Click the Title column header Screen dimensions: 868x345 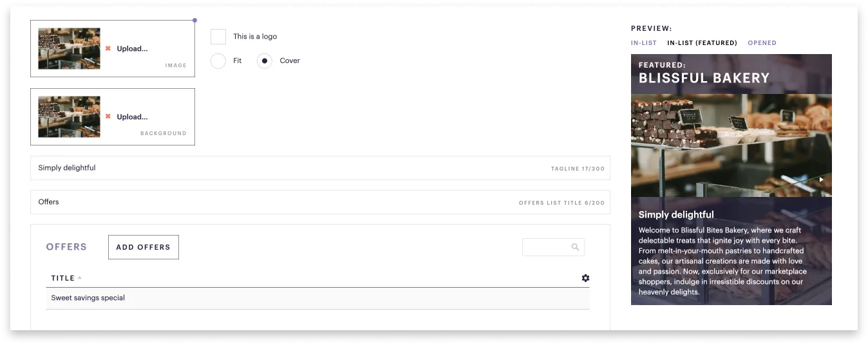pos(63,278)
